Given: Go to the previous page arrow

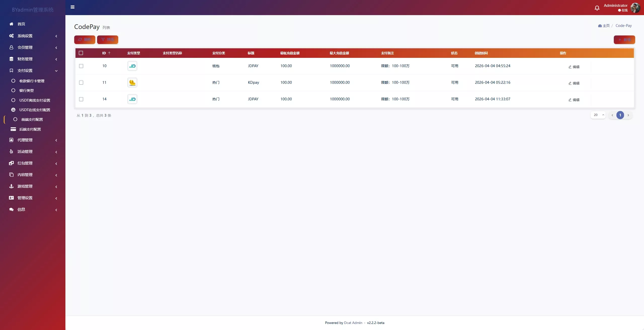Looking at the screenshot, I should pos(612,115).
